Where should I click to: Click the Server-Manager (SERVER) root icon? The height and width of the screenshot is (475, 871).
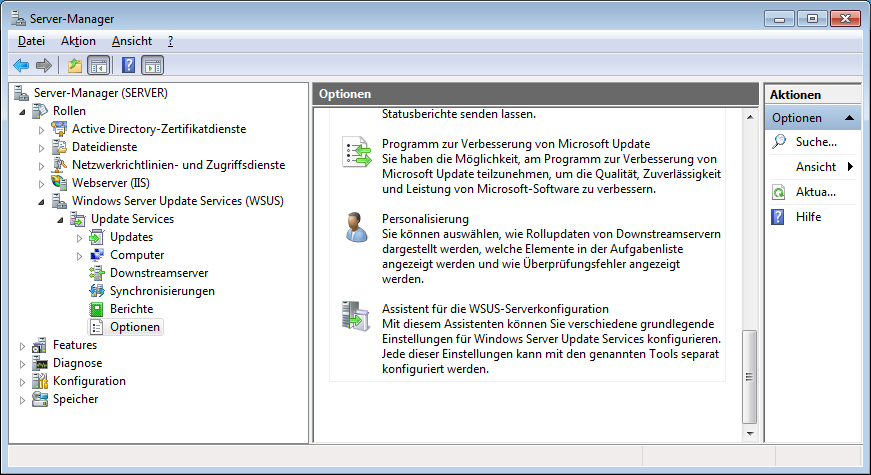click(21, 93)
